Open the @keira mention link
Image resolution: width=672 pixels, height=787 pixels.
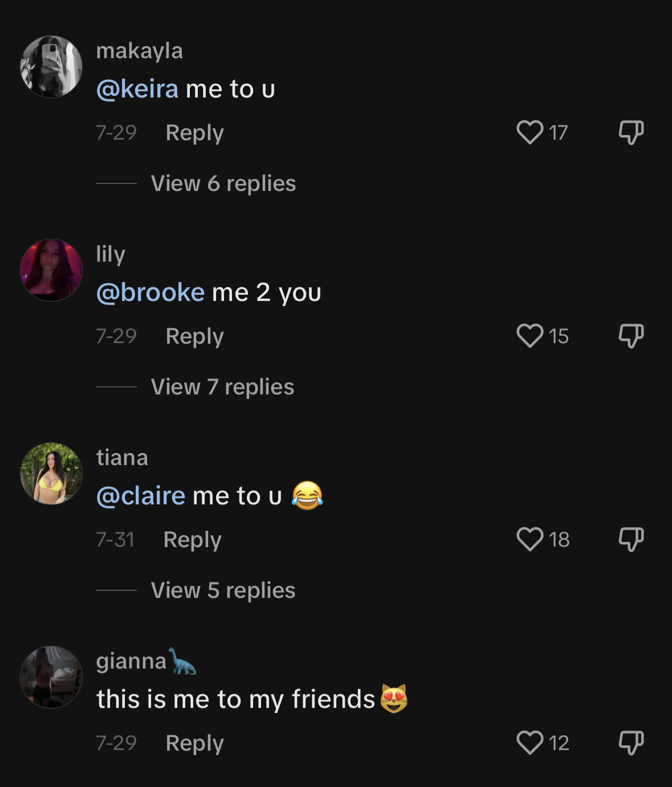[x=137, y=89]
